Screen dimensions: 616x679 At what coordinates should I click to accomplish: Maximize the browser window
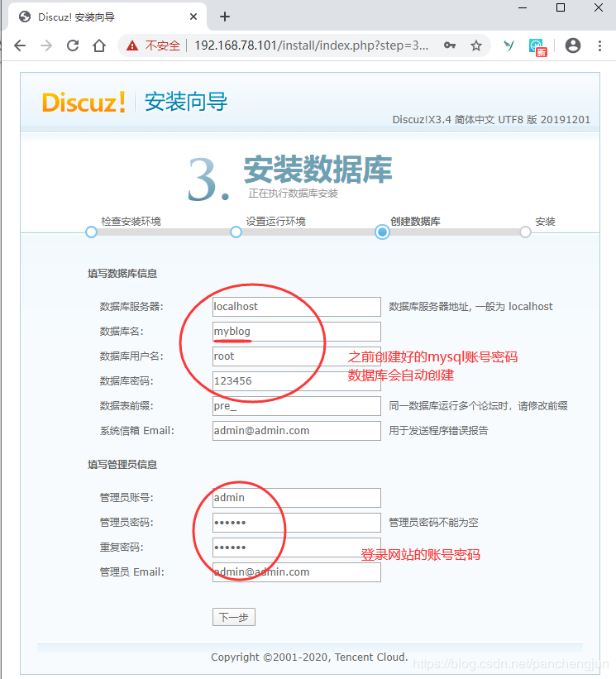[561, 7]
